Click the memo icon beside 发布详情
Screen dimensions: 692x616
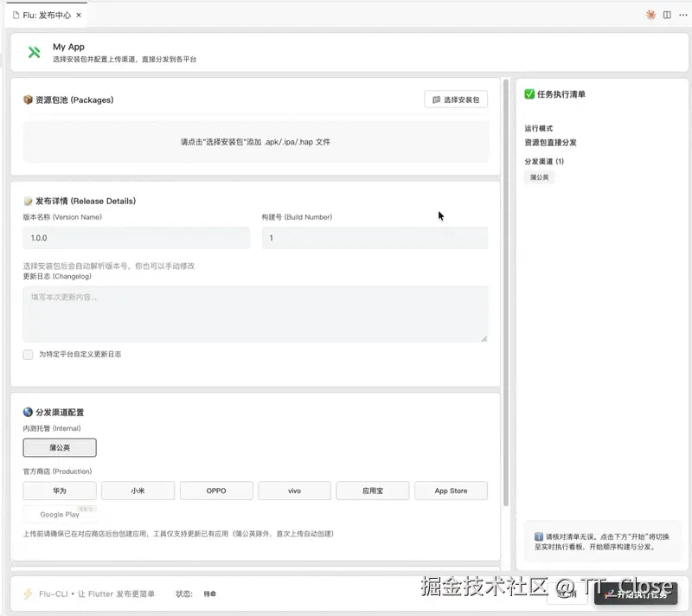click(28, 202)
